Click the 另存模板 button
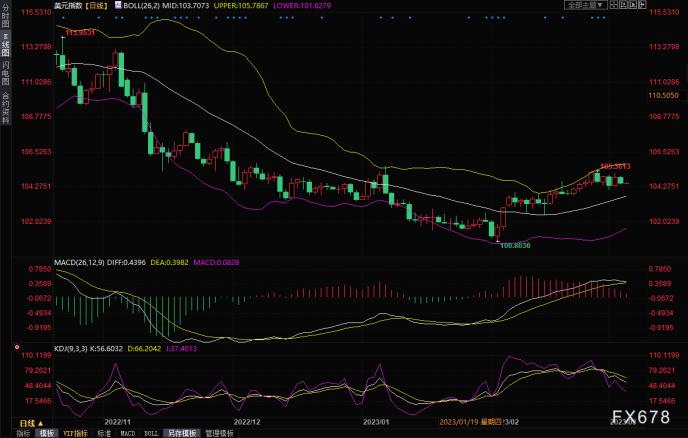The width and height of the screenshot is (688, 438). [180, 433]
